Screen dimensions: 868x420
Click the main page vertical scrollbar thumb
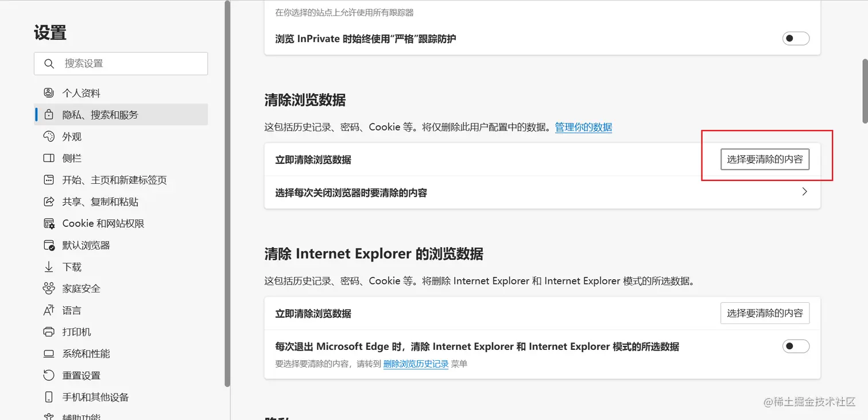865,90
